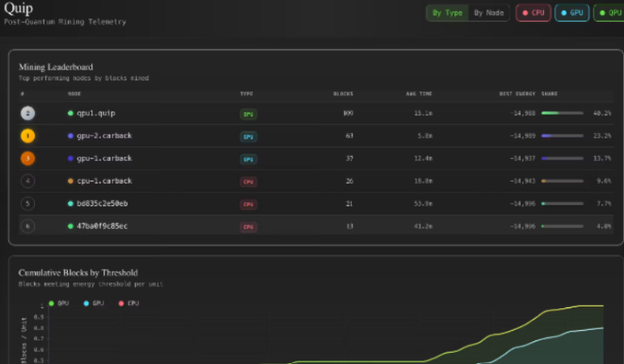Switch to By Type view
Image resolution: width=624 pixels, height=364 pixels.
(x=448, y=13)
